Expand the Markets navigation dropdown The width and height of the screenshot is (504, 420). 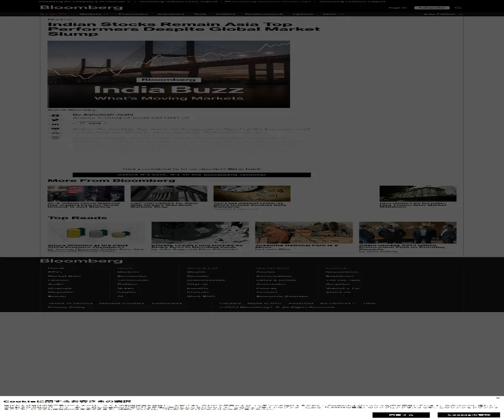click(x=94, y=14)
